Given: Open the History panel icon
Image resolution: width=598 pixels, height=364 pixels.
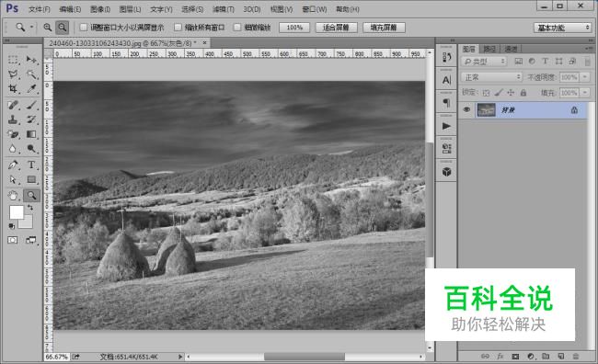Looking at the screenshot, I should 446,57.
